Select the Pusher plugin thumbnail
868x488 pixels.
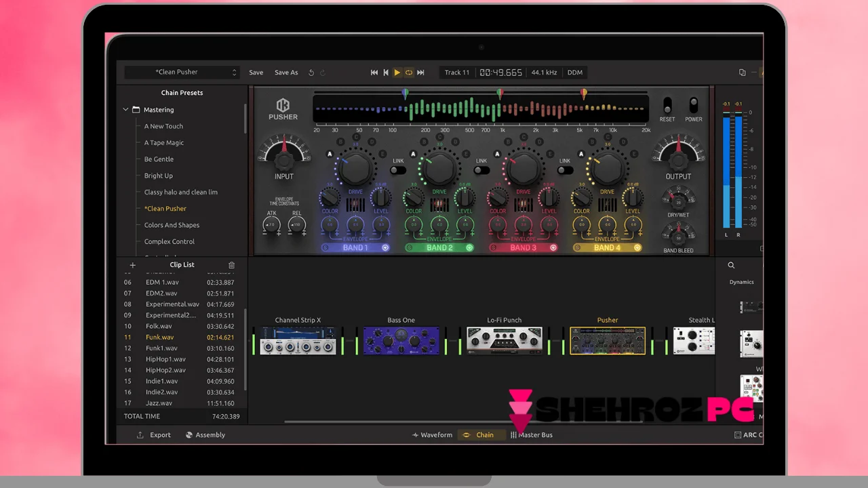[608, 341]
